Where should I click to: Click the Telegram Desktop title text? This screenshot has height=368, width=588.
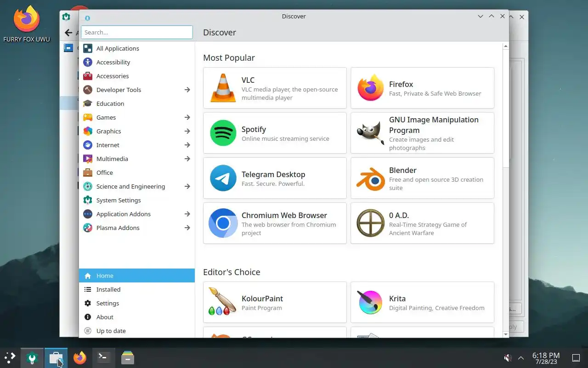click(273, 174)
